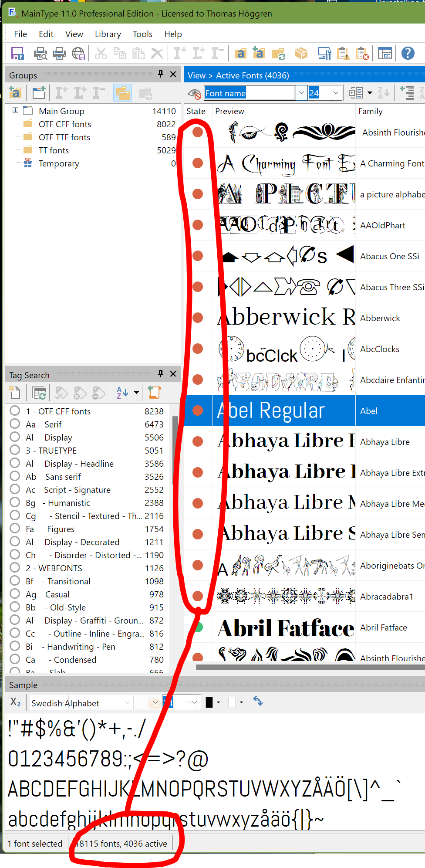Select the 'Aa Serif' tag radio button

(x=15, y=424)
